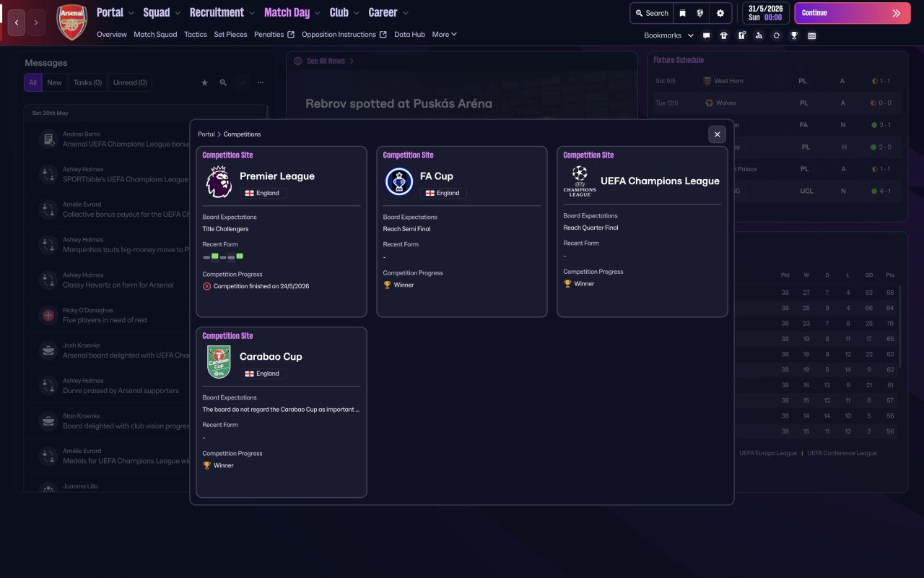The width and height of the screenshot is (924, 578).
Task: Open the speech bubble messages shortcut
Action: 706,35
